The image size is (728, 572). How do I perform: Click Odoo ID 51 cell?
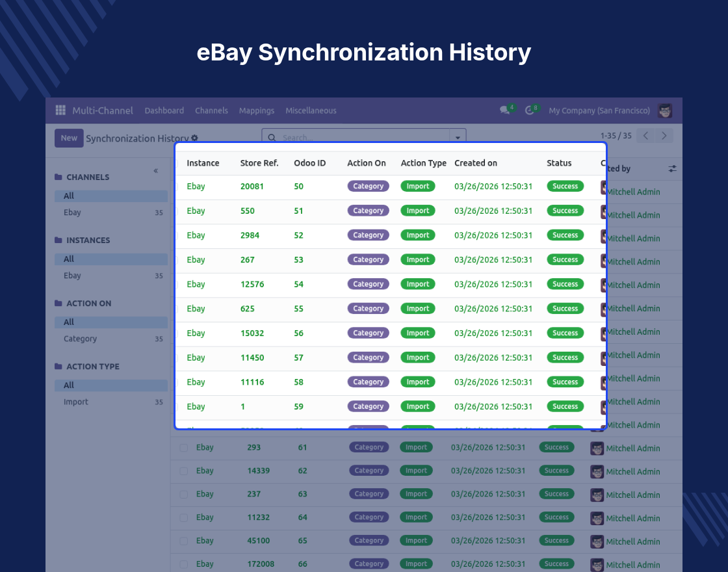pos(298,211)
